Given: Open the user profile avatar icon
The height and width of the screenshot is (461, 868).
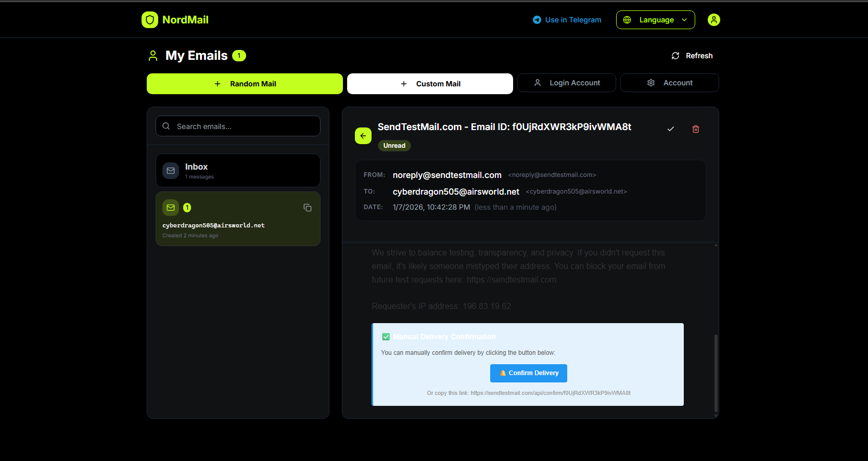Looking at the screenshot, I should pyautogui.click(x=714, y=20).
